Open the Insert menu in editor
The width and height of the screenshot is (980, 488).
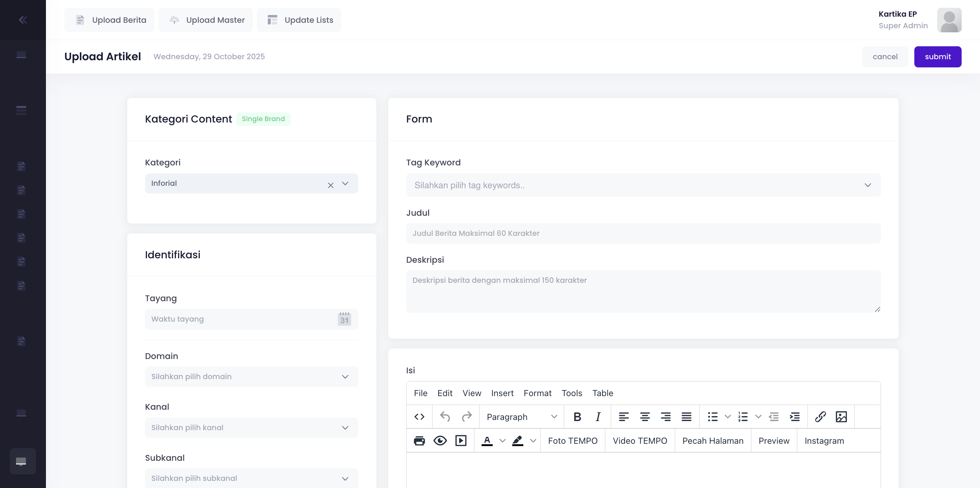click(502, 393)
